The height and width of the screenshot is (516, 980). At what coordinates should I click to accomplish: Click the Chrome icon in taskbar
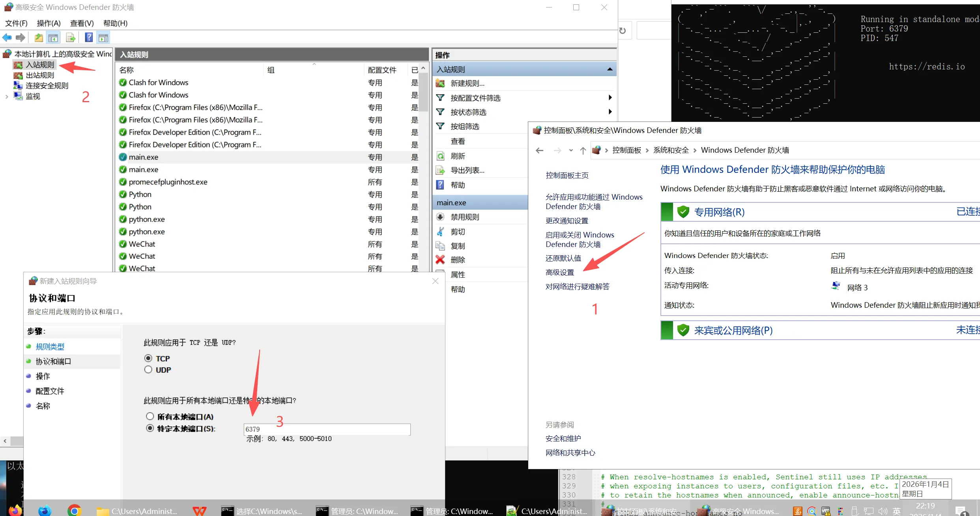[74, 510]
